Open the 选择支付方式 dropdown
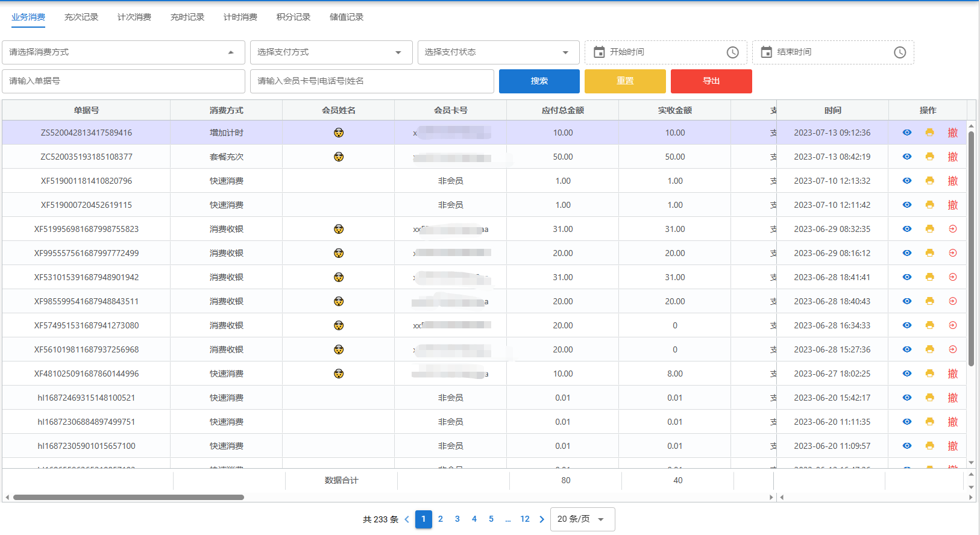Screen dimensions: 980x535 (331, 52)
